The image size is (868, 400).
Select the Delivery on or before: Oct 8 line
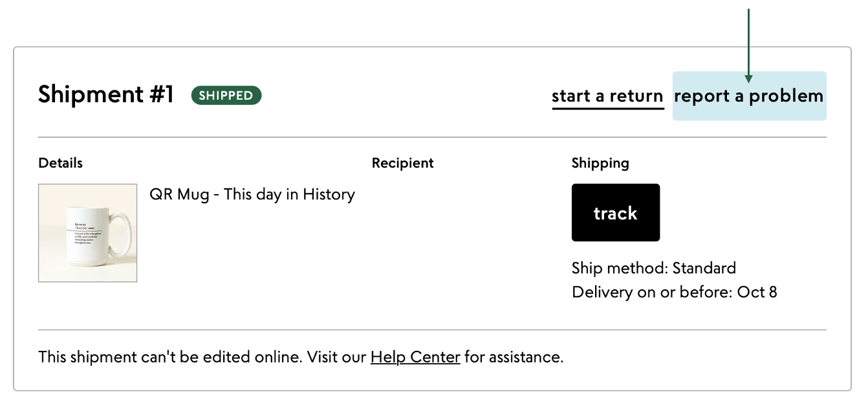675,292
